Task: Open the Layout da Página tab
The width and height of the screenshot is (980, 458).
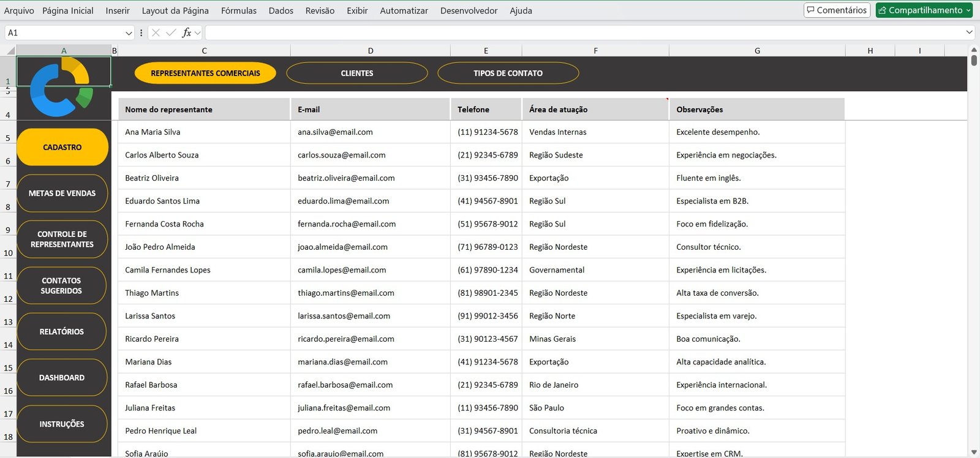Action: pyautogui.click(x=175, y=10)
